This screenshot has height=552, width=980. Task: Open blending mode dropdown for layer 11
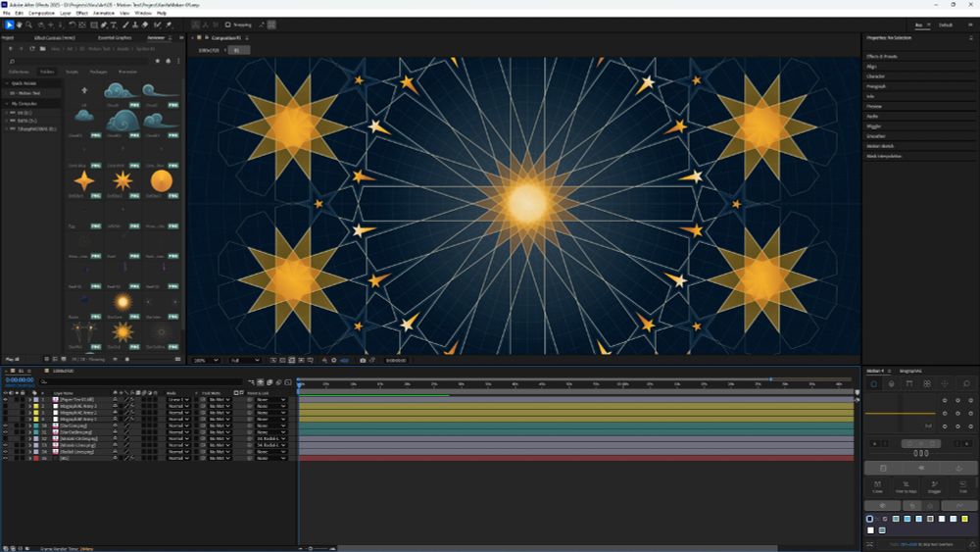tap(178, 432)
